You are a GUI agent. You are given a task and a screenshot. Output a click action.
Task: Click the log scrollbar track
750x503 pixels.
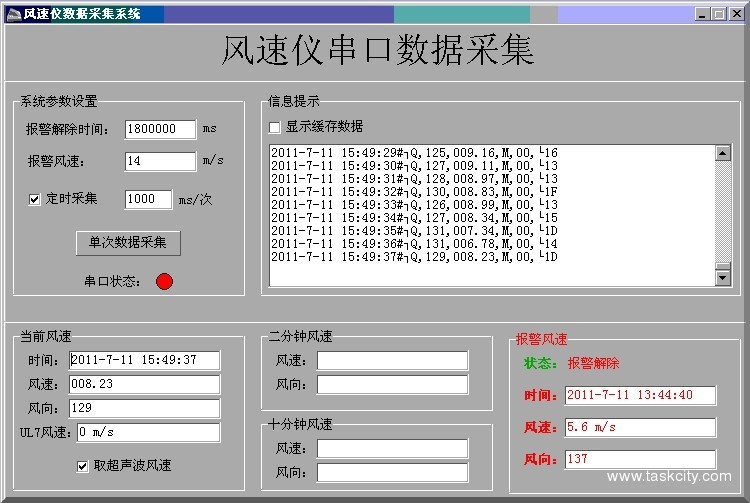tap(723, 211)
